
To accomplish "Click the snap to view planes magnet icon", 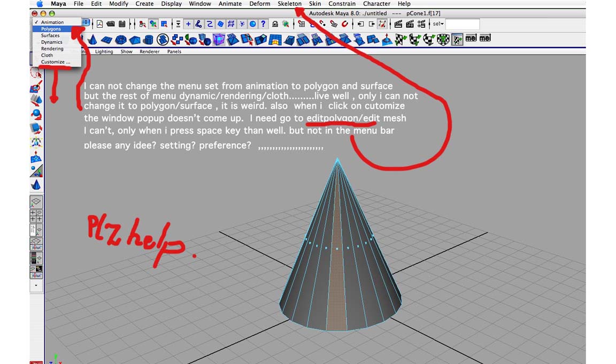I will click(x=334, y=24).
